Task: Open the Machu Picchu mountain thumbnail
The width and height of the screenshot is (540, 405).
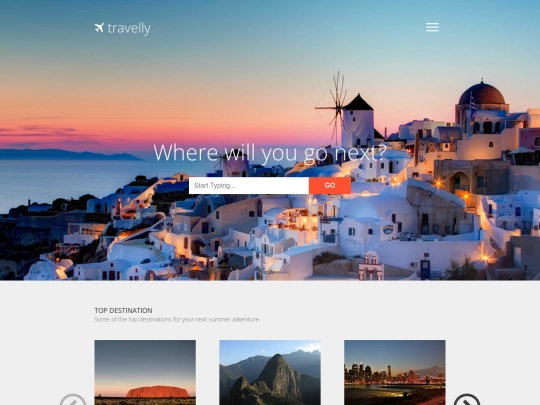Action: [x=270, y=373]
